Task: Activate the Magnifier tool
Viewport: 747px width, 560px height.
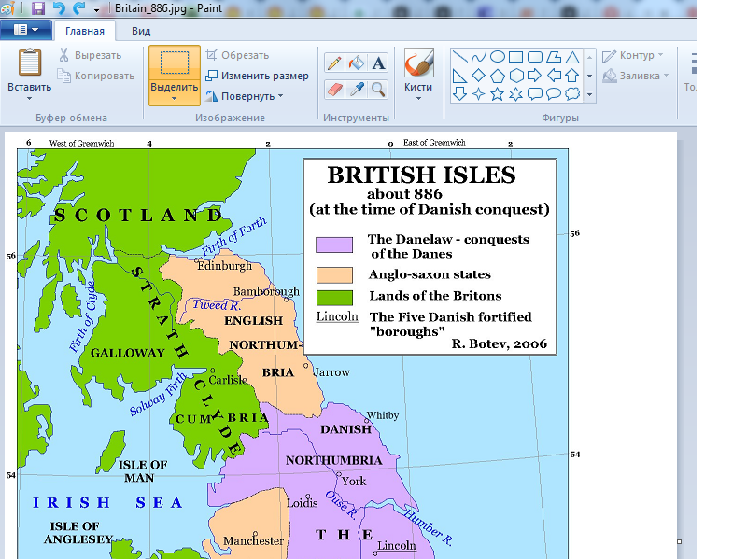Action: (379, 89)
